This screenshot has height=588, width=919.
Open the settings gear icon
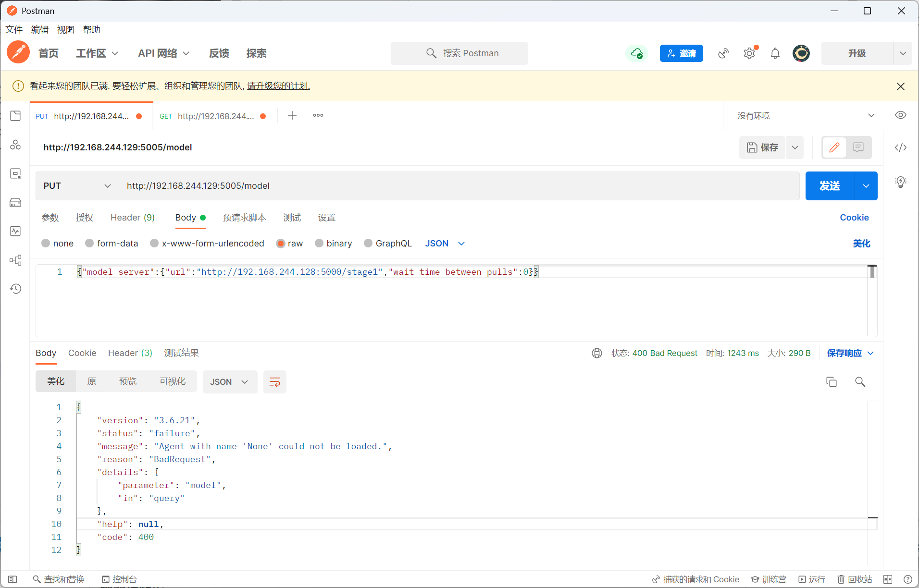coord(749,53)
